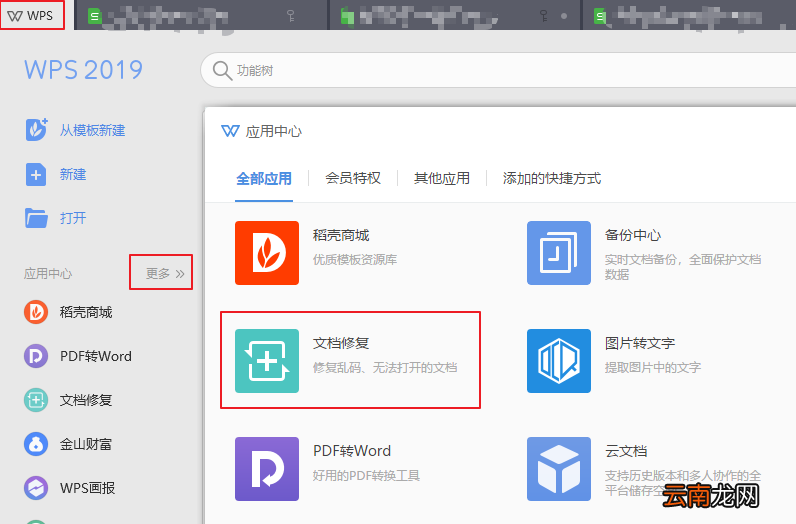This screenshot has width=796, height=524.
Task: Click the 从模板新建 sidebar icon
Action: (37, 129)
